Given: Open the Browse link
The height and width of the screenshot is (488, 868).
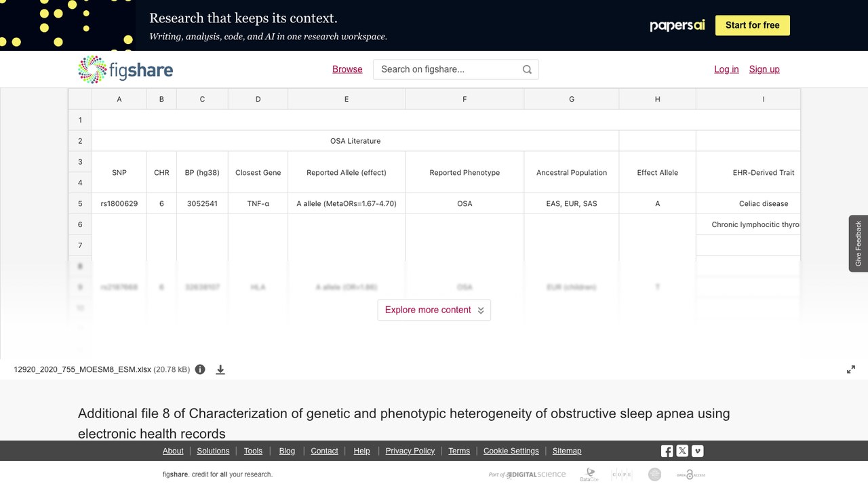Looking at the screenshot, I should tap(347, 69).
